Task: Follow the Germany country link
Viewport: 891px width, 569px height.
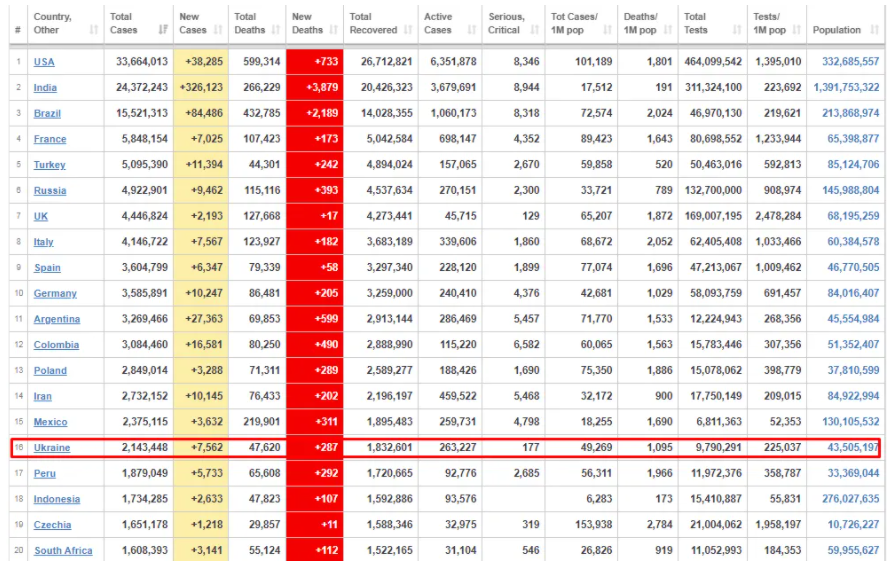Action: point(55,294)
